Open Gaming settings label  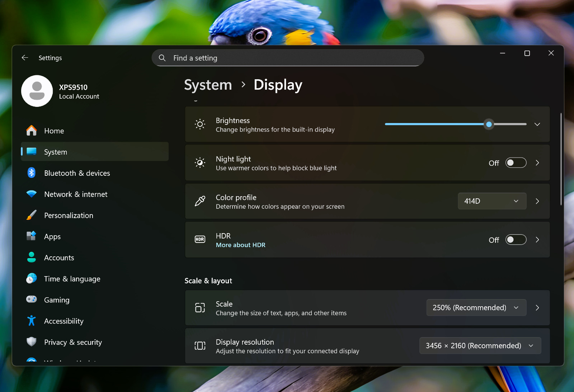pyautogui.click(x=57, y=300)
